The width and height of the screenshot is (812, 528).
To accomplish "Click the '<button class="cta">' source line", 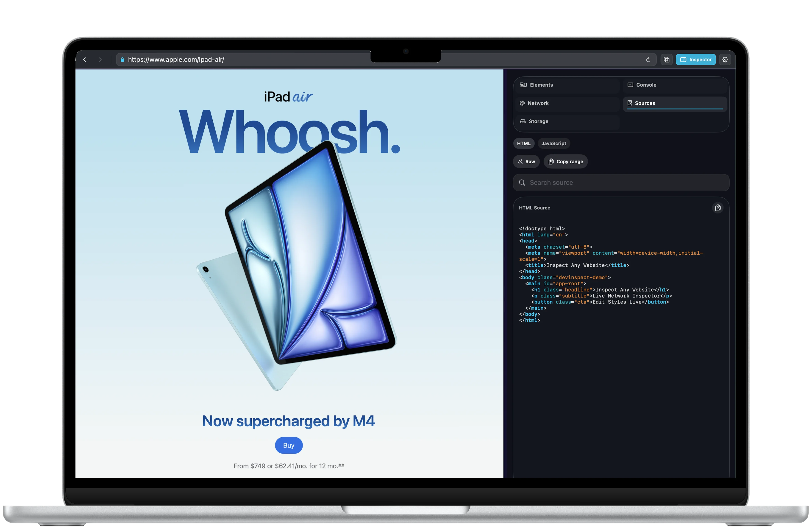I will point(600,302).
